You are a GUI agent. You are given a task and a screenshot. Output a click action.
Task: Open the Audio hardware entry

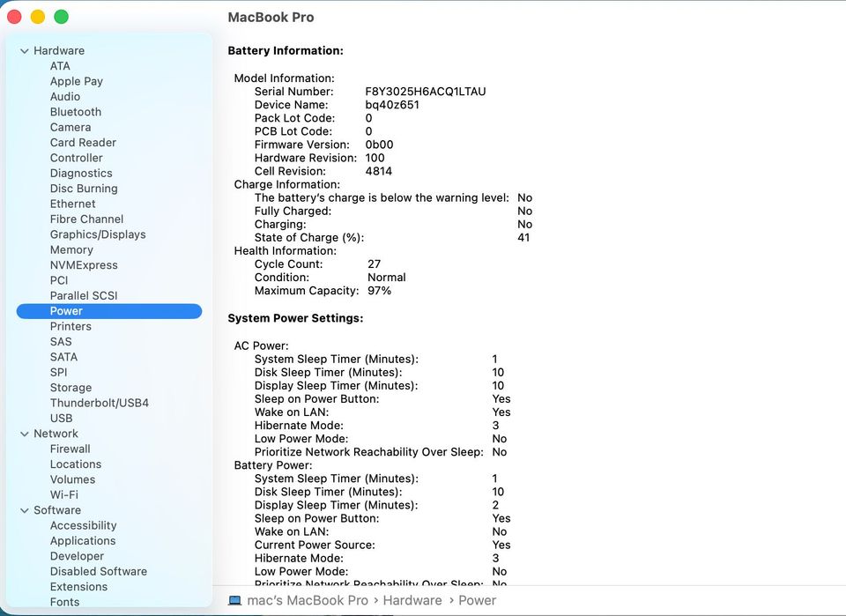(x=64, y=97)
